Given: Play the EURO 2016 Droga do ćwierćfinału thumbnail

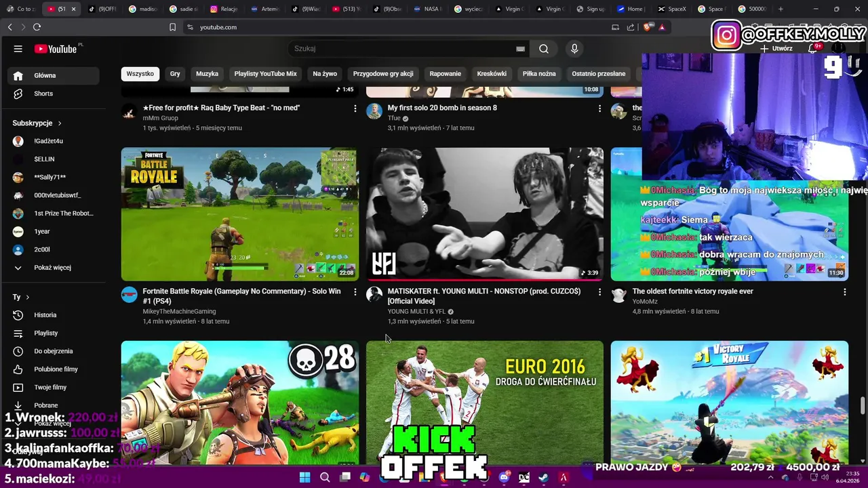Looking at the screenshot, I should tap(485, 403).
